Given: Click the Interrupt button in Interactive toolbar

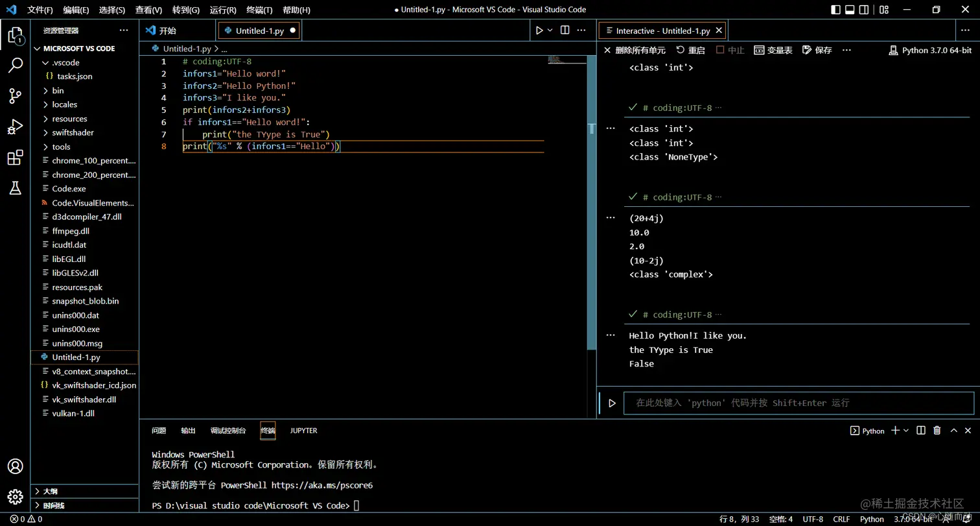Looking at the screenshot, I should pos(730,50).
